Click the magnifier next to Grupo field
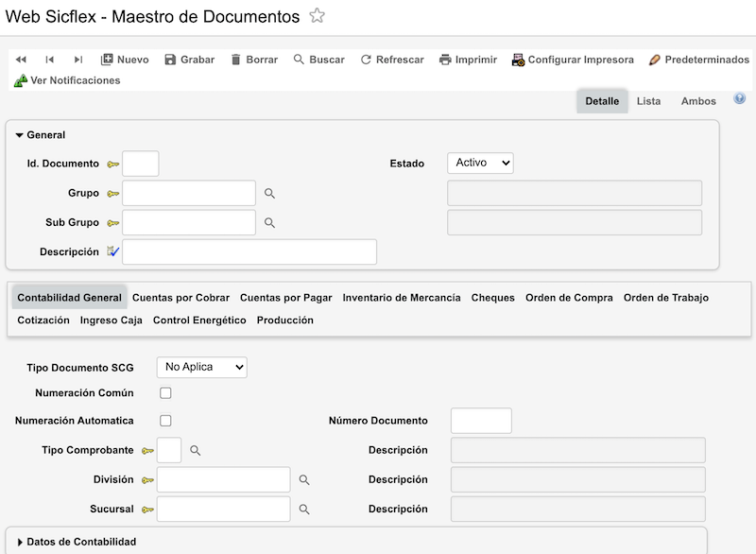The width and height of the screenshot is (756, 554). click(x=269, y=194)
